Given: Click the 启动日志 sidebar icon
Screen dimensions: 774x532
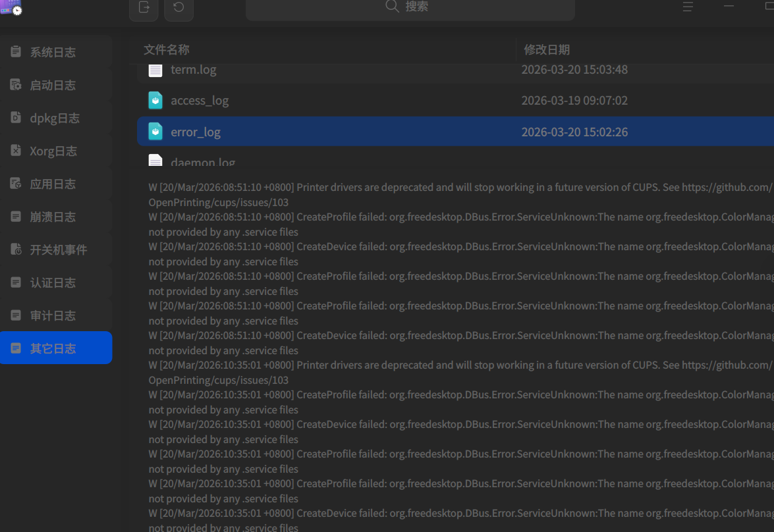Looking at the screenshot, I should coord(16,84).
